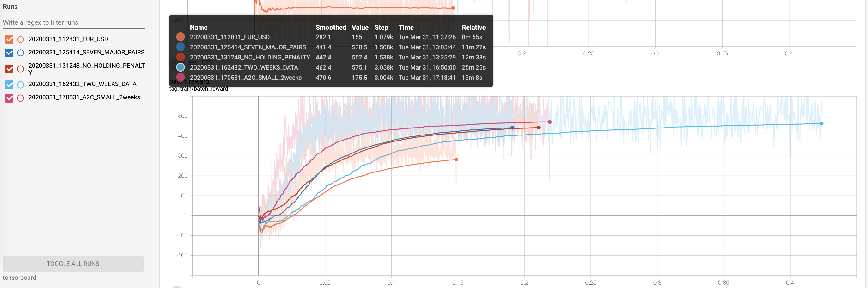Screen dimensions: 868x288
Task: Click the 20200331_112831_EUR_USD name in the runs list
Action: [68, 39]
